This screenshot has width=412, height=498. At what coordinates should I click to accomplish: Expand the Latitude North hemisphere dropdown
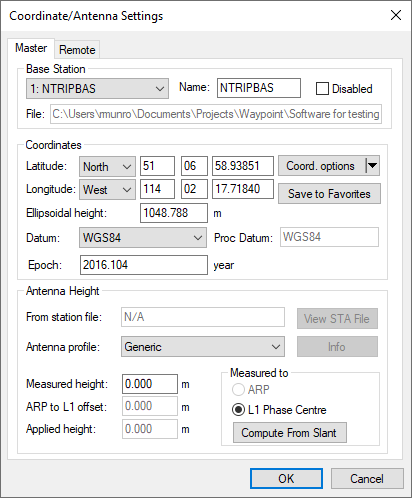coord(107,166)
